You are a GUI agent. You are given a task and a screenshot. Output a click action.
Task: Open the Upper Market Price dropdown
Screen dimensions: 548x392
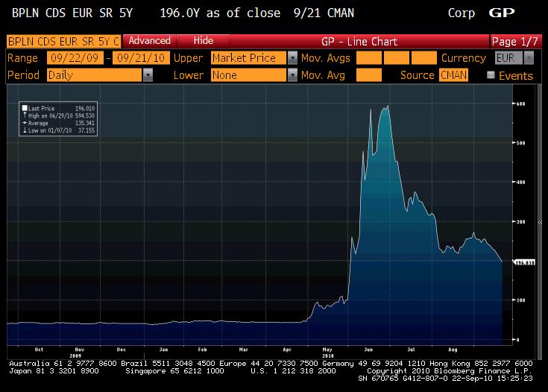pos(292,58)
